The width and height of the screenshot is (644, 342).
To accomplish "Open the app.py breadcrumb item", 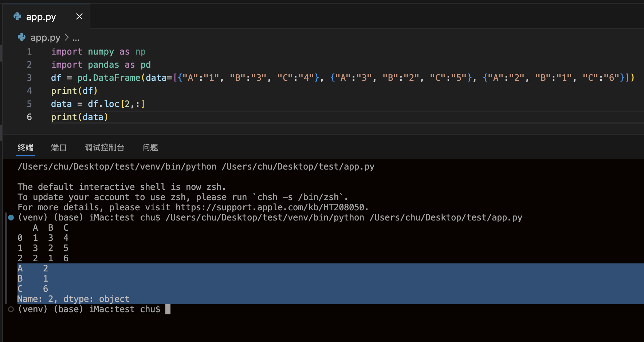I will (45, 37).
